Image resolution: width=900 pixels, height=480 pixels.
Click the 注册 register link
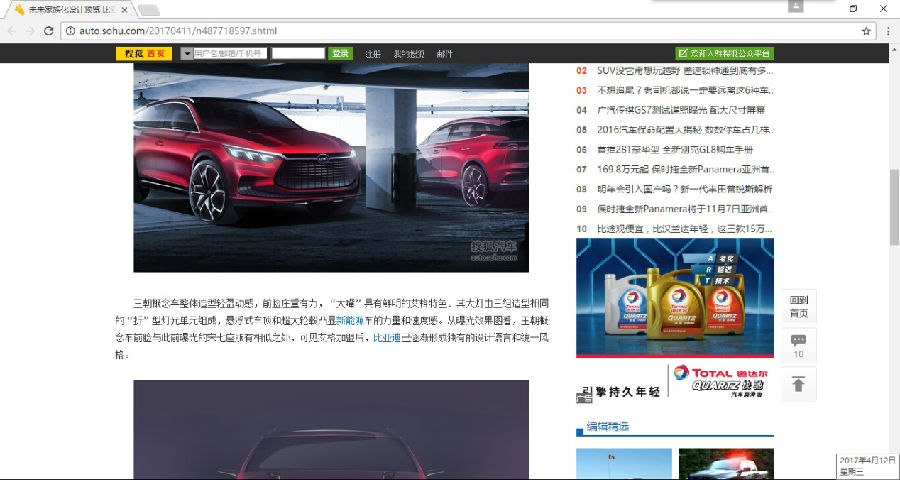pos(373,53)
